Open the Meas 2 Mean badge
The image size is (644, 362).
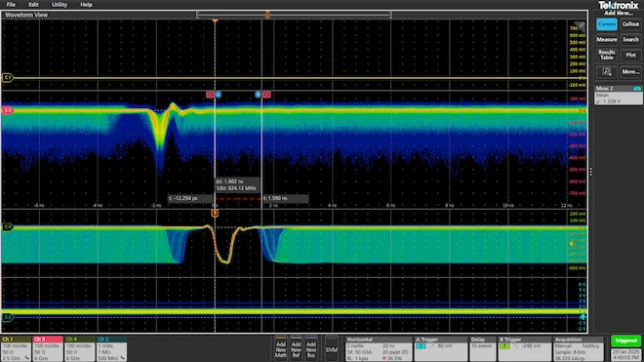coord(618,95)
